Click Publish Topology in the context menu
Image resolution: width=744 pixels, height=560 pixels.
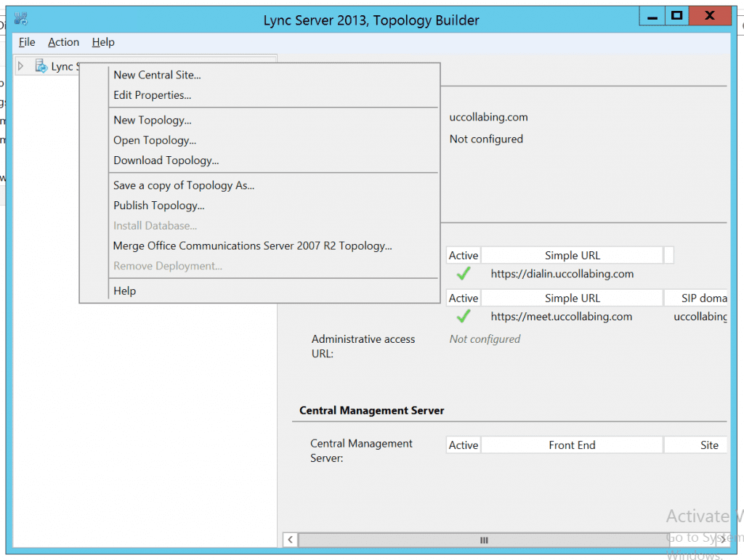(x=158, y=206)
